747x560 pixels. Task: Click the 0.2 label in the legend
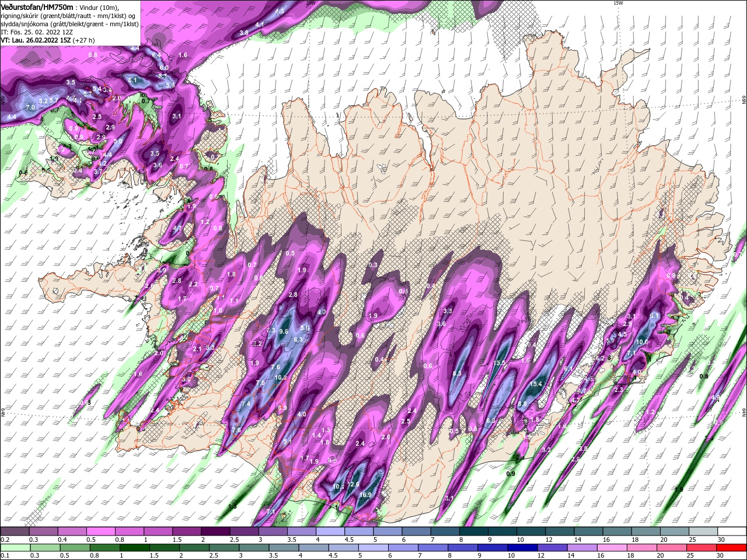(x=5, y=540)
